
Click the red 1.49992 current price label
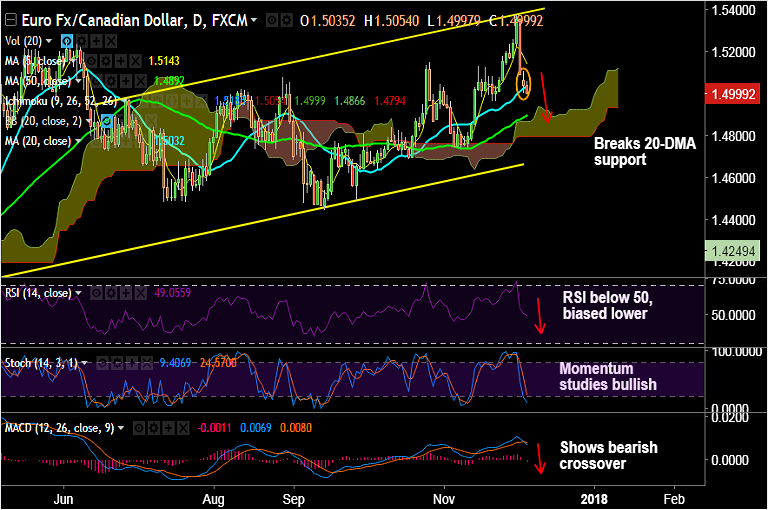(733, 94)
